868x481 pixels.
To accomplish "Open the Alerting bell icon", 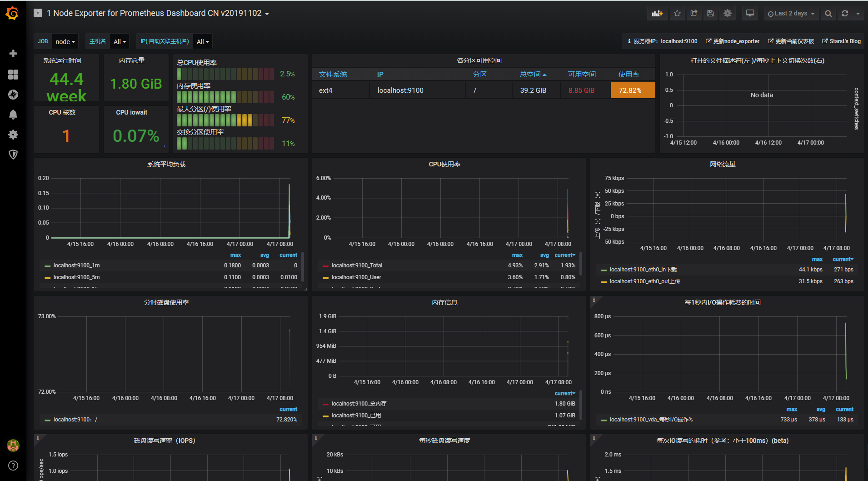I will click(x=13, y=115).
